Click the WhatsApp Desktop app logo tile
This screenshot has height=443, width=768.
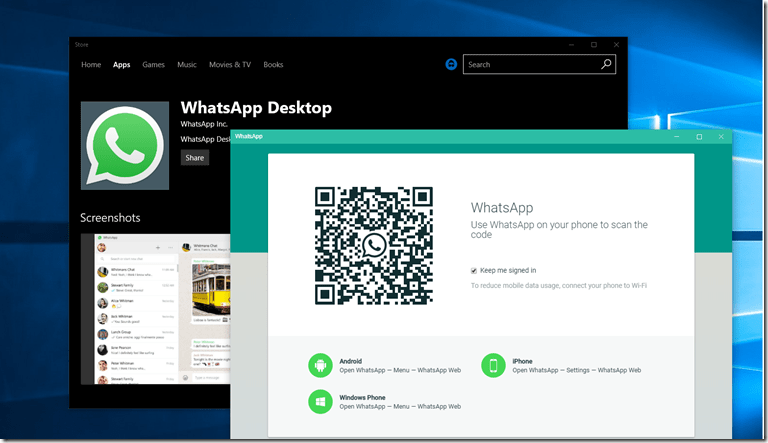[x=125, y=146]
